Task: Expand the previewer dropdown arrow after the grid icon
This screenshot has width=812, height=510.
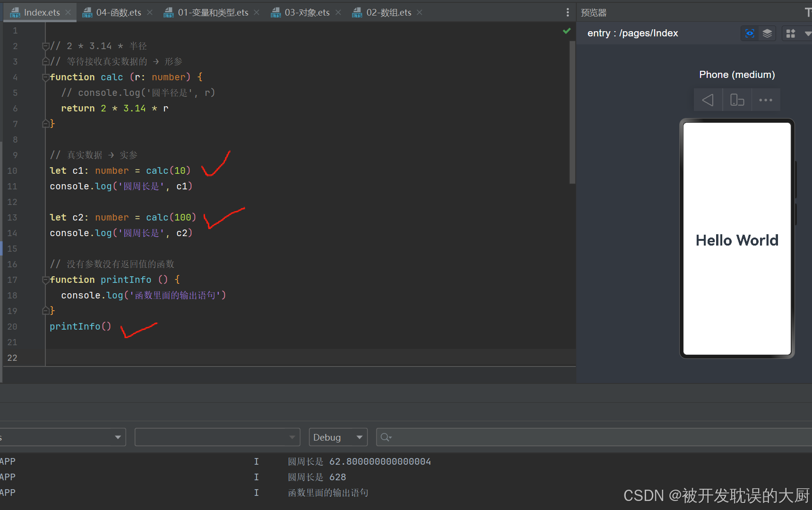Action: 807,34
